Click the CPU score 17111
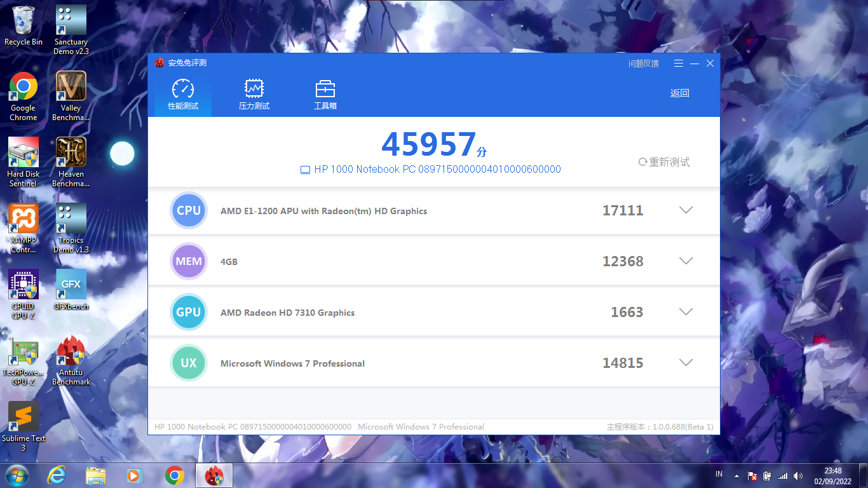 click(623, 210)
